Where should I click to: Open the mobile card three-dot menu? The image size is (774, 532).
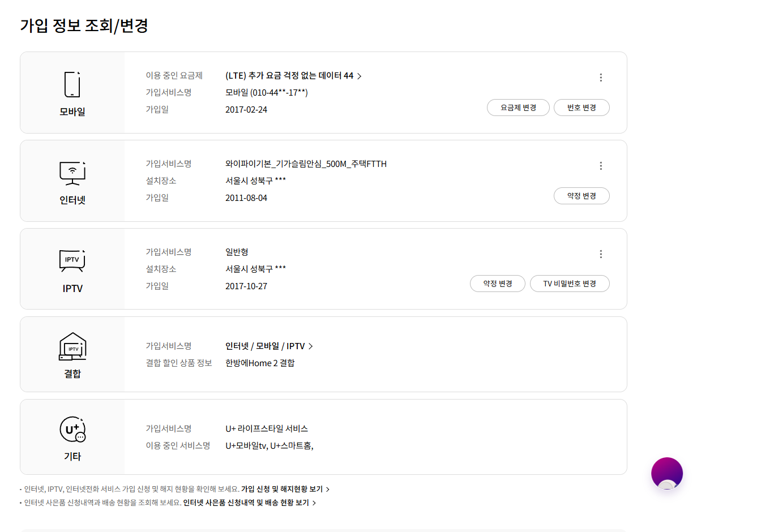point(601,78)
